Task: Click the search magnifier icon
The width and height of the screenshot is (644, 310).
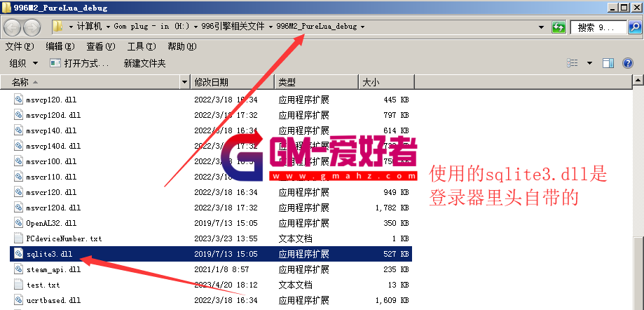Action: click(634, 27)
